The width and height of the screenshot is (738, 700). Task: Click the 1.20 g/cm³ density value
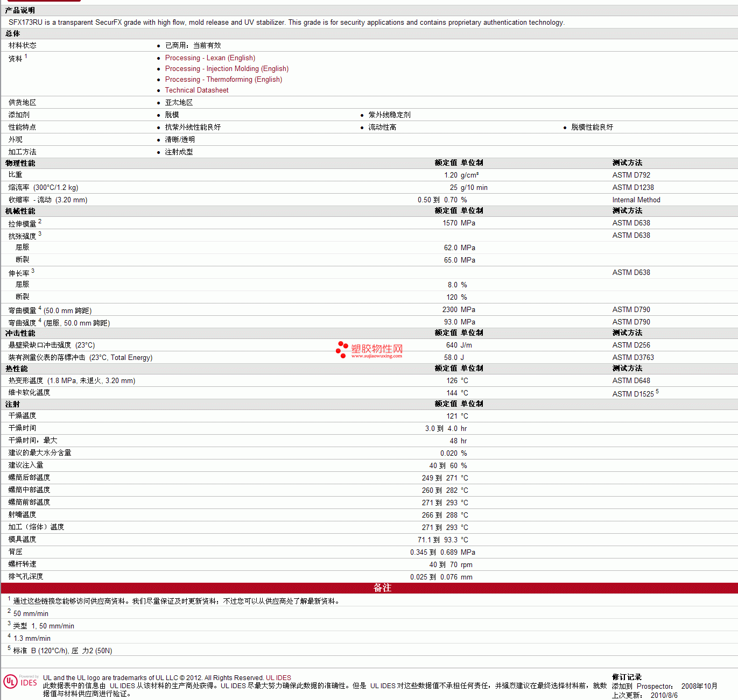click(461, 175)
